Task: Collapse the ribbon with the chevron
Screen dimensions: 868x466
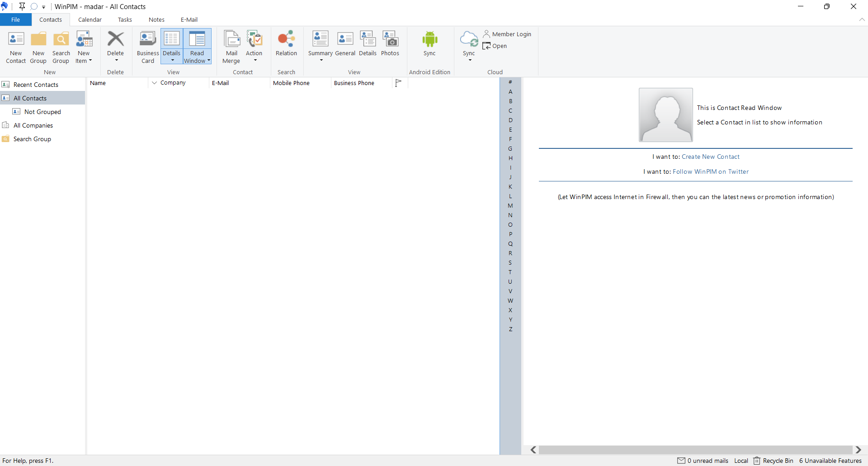Action: tap(862, 19)
